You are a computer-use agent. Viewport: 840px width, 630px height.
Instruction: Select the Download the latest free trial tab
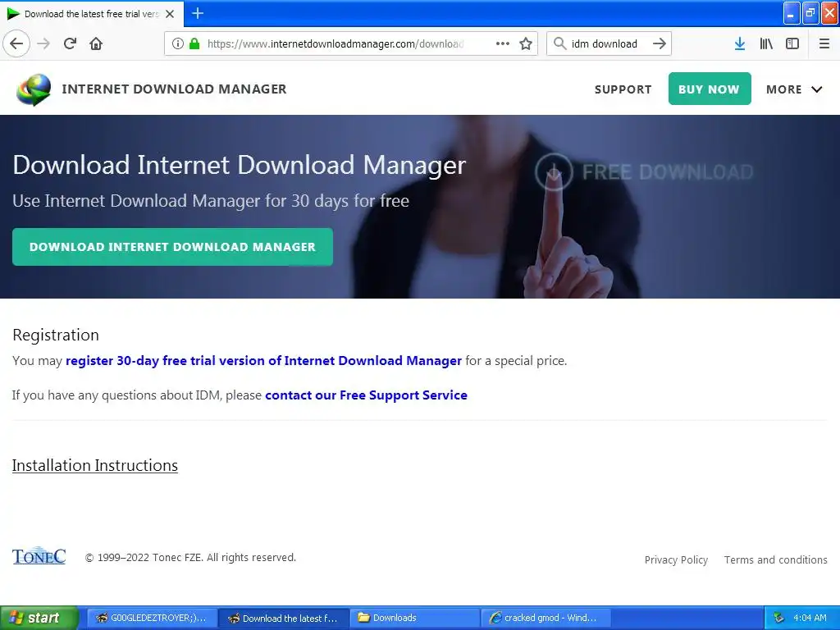point(92,14)
